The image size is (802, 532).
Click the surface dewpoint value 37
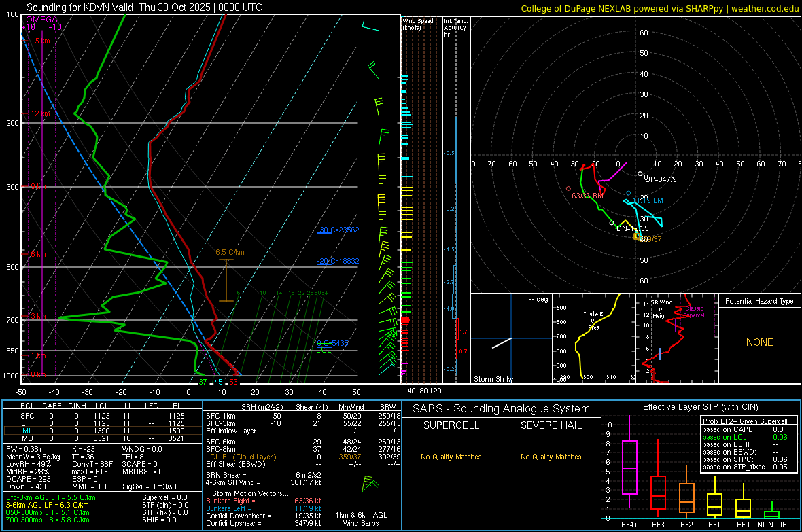click(203, 382)
